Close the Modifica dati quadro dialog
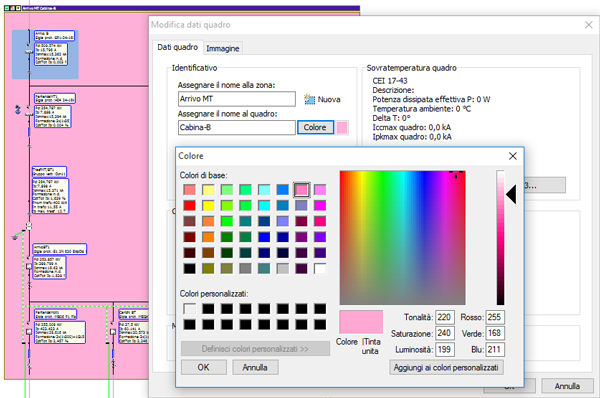Screen dimensions: 600x398 [x=589, y=25]
